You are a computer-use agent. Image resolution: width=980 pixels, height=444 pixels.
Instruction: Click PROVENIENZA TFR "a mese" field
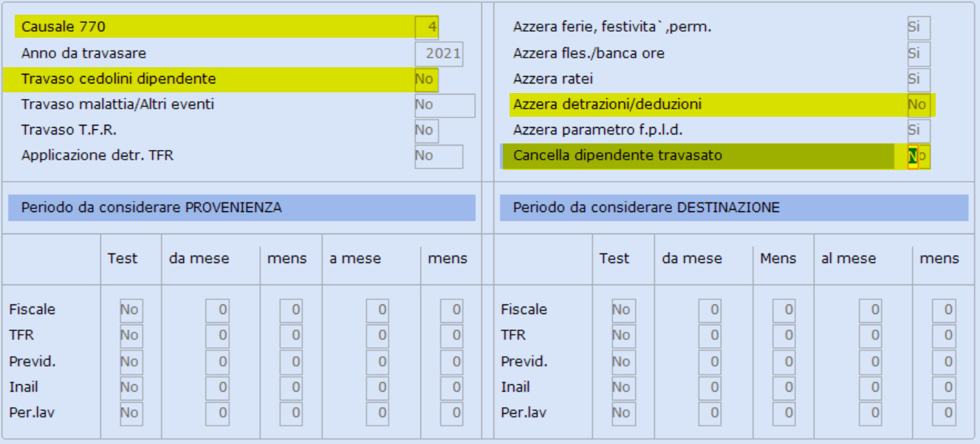[x=377, y=336]
